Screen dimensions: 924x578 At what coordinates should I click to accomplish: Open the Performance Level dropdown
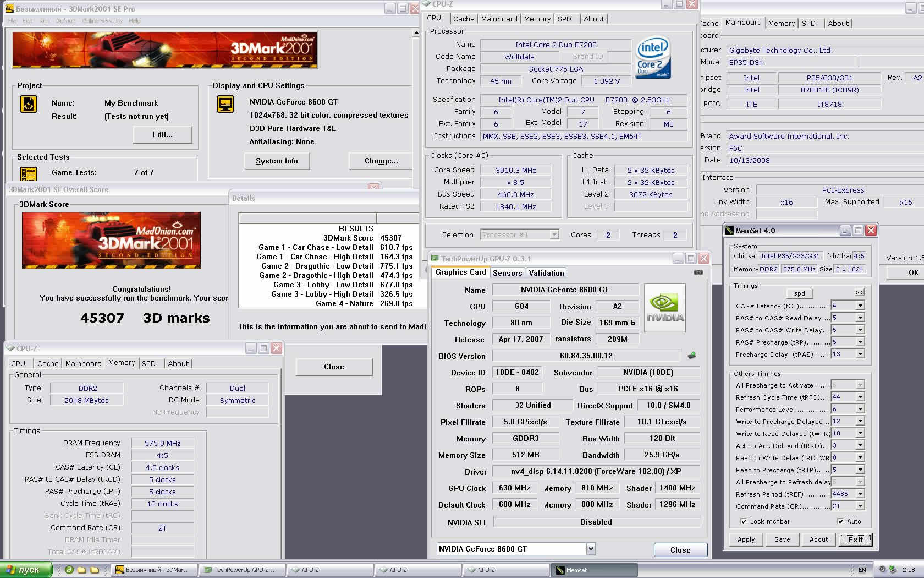(x=860, y=409)
